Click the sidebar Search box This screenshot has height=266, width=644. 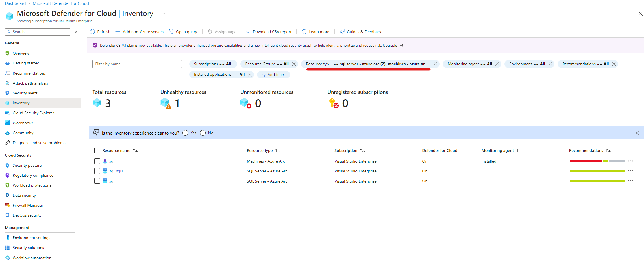tap(38, 32)
